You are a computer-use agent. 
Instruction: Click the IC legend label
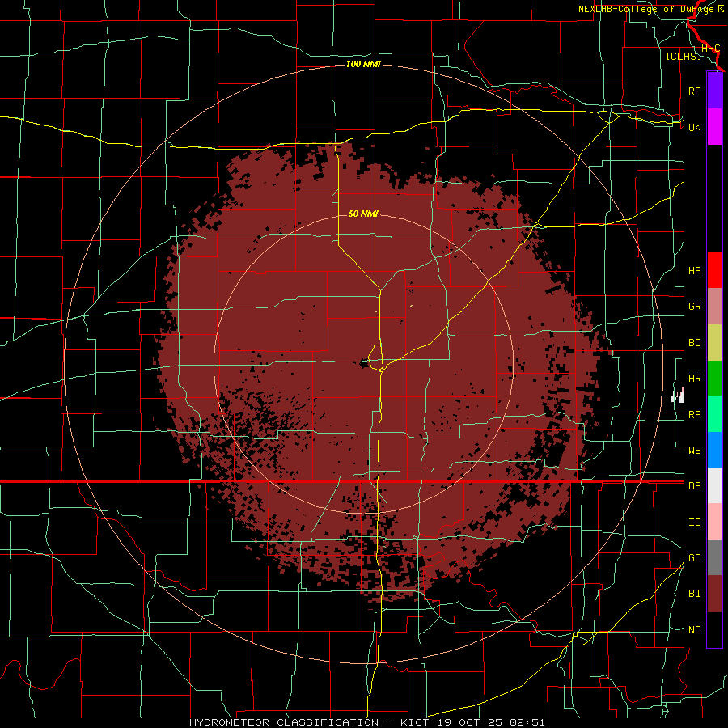pyautogui.click(x=694, y=523)
